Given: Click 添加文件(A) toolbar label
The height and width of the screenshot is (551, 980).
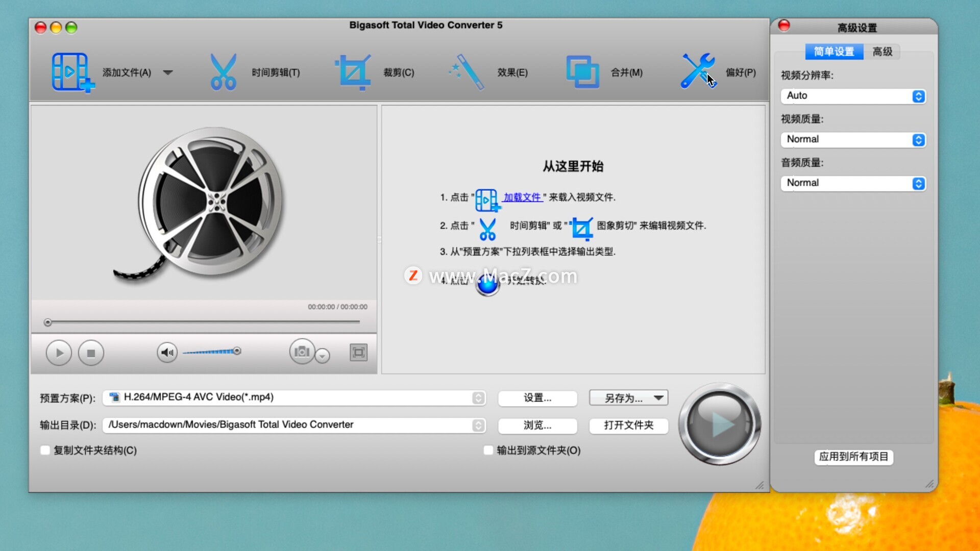Looking at the screenshot, I should (127, 72).
